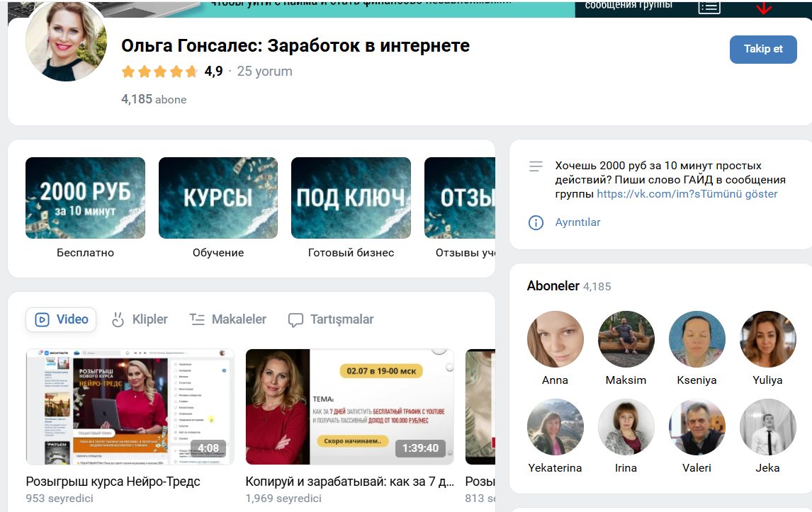Open subscriber Anna's avatar
This screenshot has width=812, height=512.
coord(555,339)
